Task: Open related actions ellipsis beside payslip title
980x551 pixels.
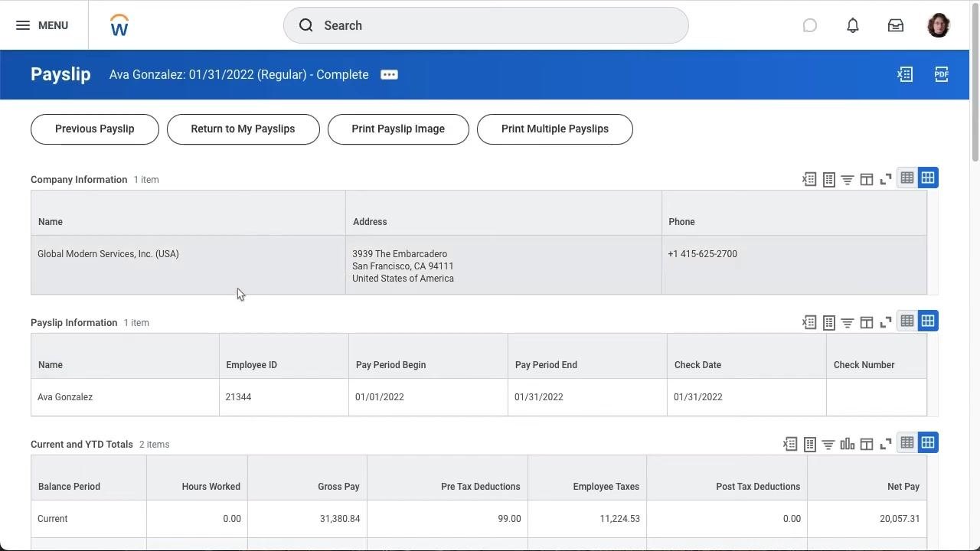Action: tap(389, 74)
